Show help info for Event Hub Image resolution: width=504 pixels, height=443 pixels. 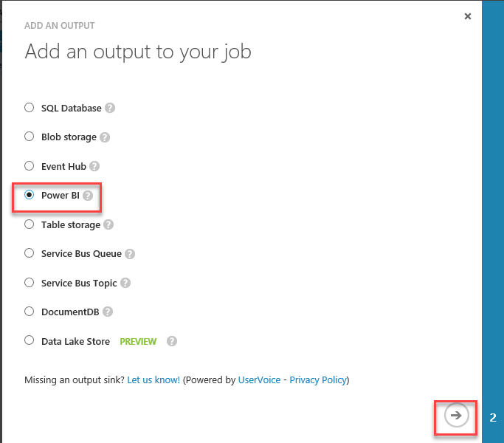(94, 167)
